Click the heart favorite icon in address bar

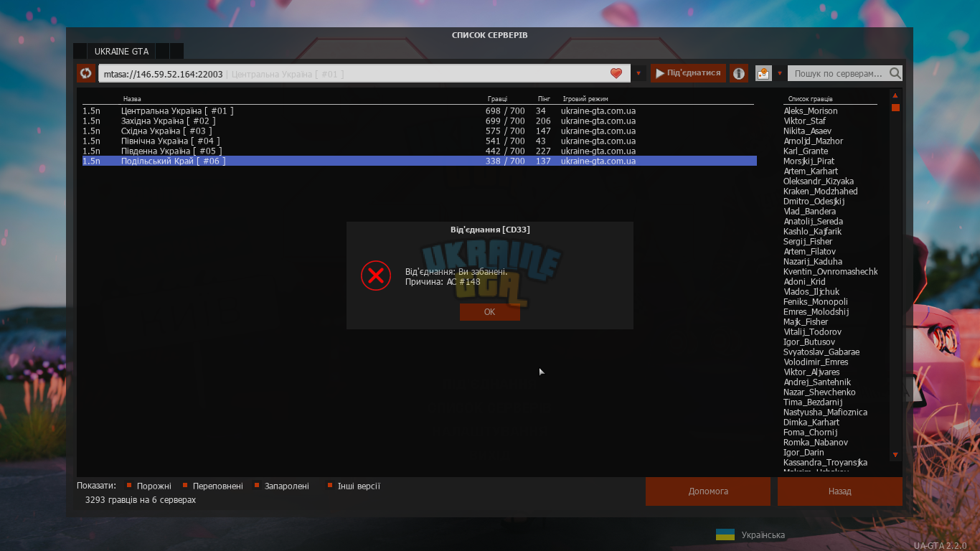click(x=616, y=73)
